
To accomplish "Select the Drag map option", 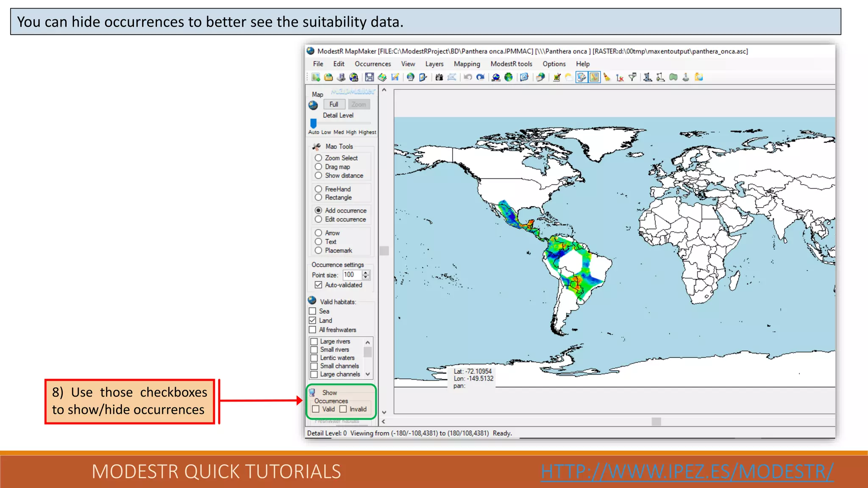I will (x=318, y=166).
